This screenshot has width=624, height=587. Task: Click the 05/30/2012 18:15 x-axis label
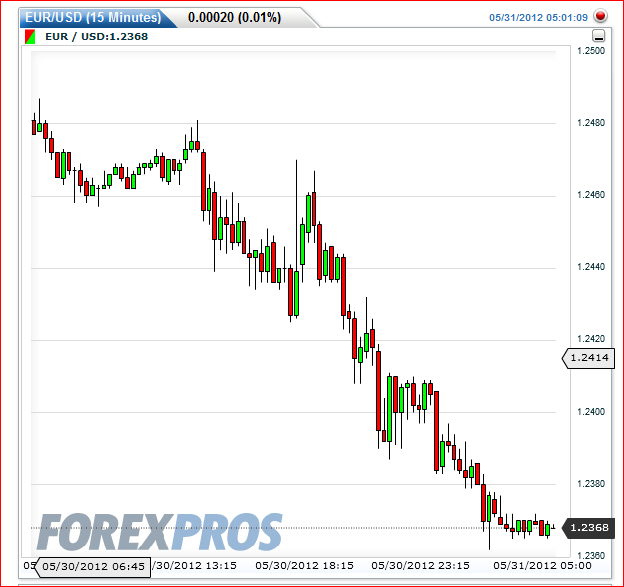click(304, 566)
